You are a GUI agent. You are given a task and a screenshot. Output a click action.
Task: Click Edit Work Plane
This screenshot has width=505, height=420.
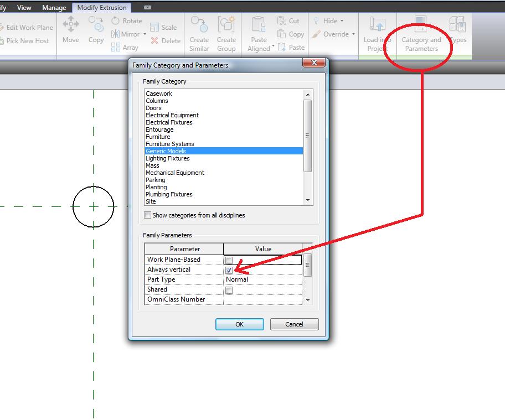pyautogui.click(x=27, y=28)
